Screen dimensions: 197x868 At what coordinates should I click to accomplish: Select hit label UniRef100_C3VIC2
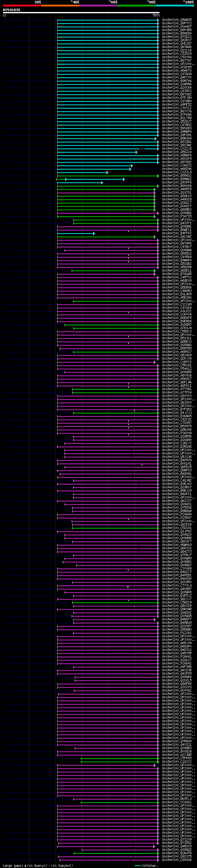pyautogui.click(x=177, y=108)
